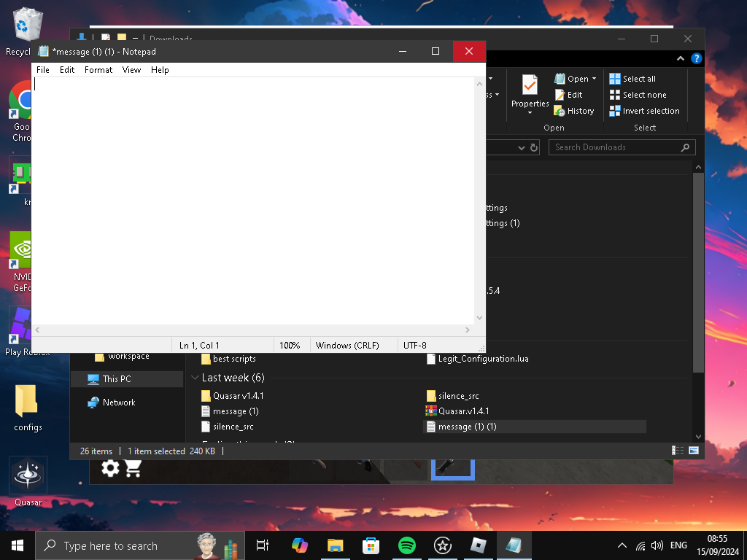This screenshot has width=747, height=560.
Task: Click shopping cart icon below Explorer
Action: tap(133, 467)
